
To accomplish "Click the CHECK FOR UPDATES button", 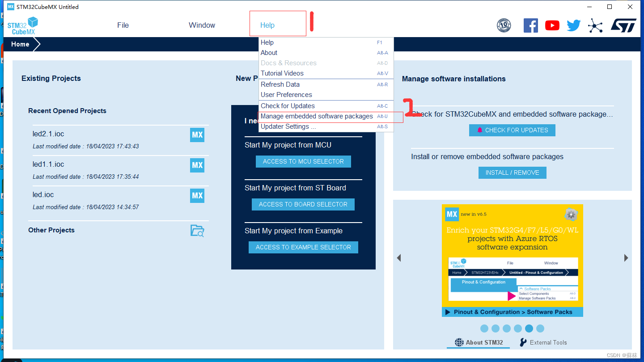I will point(512,130).
